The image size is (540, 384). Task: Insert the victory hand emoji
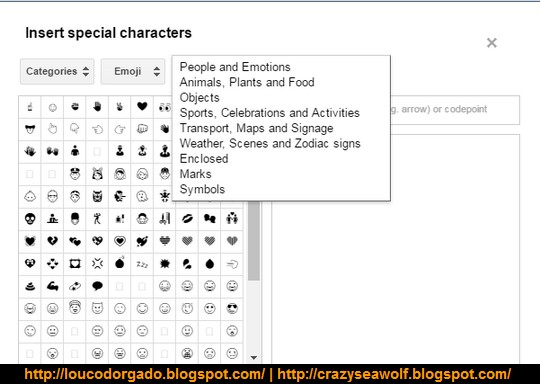(120, 107)
